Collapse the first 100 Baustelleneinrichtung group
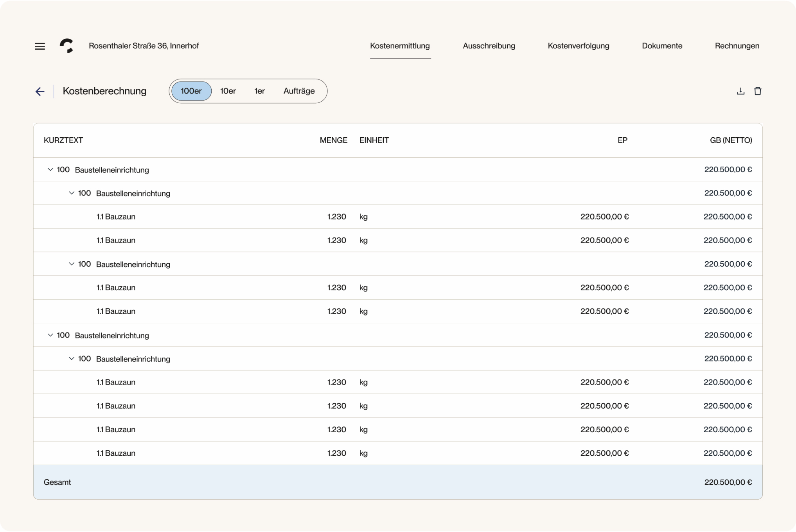Image resolution: width=796 pixels, height=532 pixels. pos(50,169)
